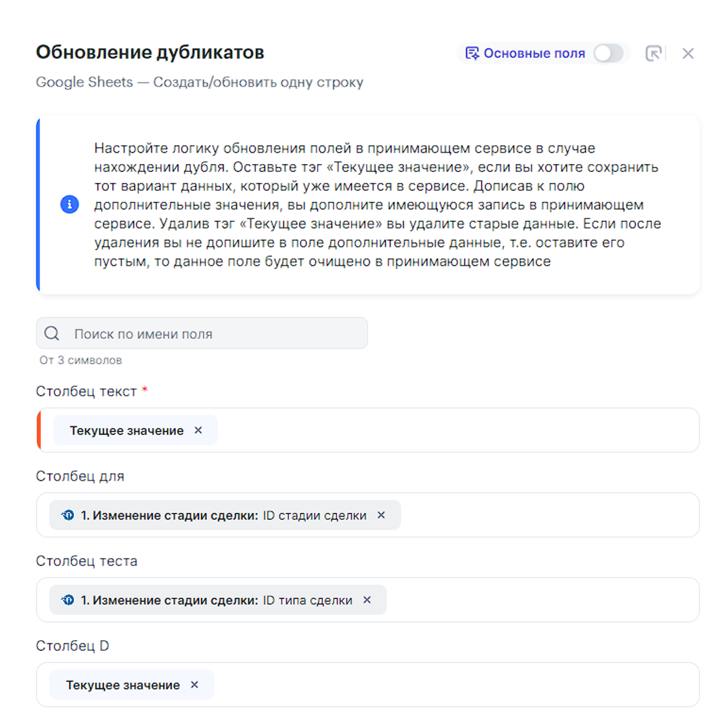Select the Текущее значение tag in Столбец текст

coord(126,430)
